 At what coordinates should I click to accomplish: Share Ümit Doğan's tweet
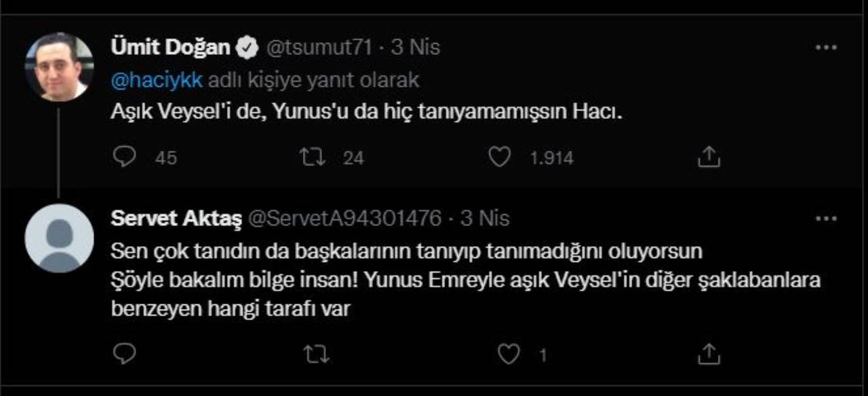[708, 157]
